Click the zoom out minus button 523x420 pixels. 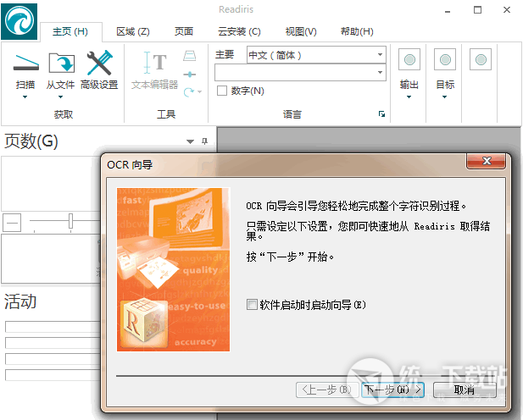(12, 223)
